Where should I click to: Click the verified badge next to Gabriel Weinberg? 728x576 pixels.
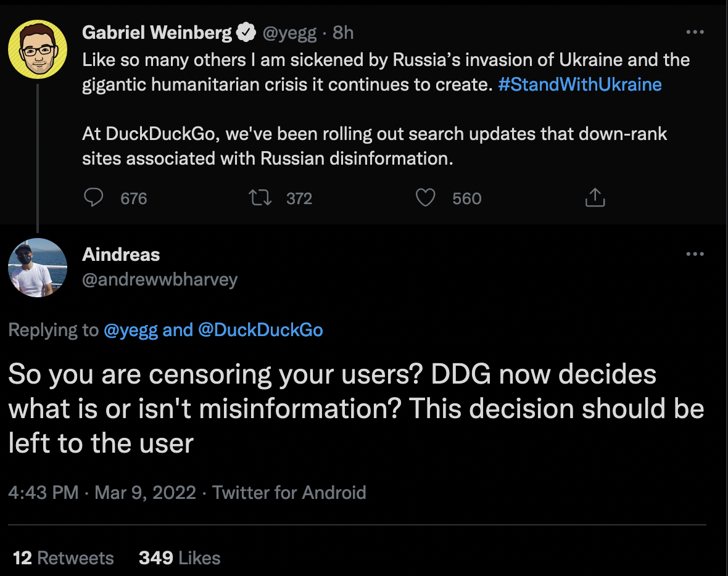[x=246, y=33]
